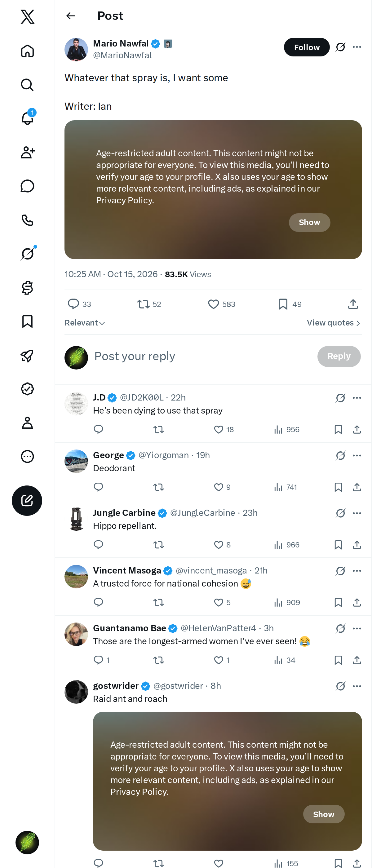Open the Notifications bell icon
The height and width of the screenshot is (868, 372).
[27, 118]
